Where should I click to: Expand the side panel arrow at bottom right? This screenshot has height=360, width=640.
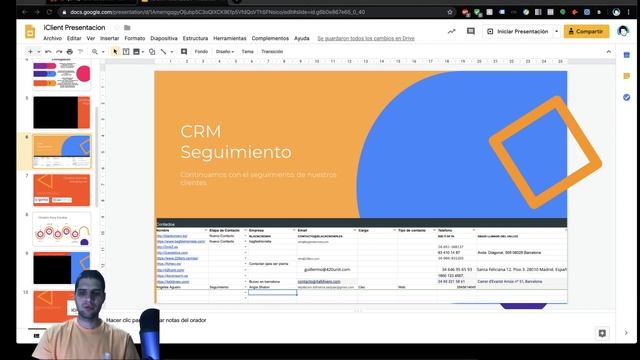[626, 333]
